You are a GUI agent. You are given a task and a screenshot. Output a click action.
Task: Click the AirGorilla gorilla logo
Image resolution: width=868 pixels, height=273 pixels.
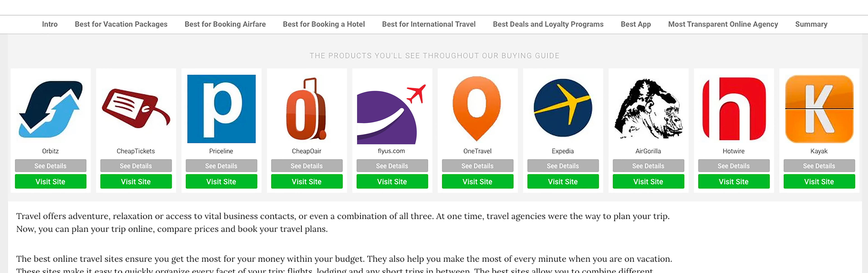[x=648, y=109]
